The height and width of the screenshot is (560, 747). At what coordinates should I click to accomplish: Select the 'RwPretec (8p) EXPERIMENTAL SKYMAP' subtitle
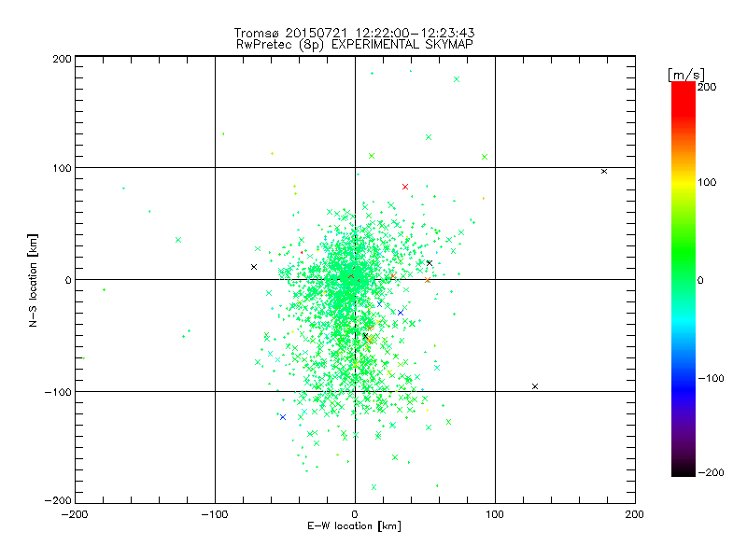click(x=355, y=44)
